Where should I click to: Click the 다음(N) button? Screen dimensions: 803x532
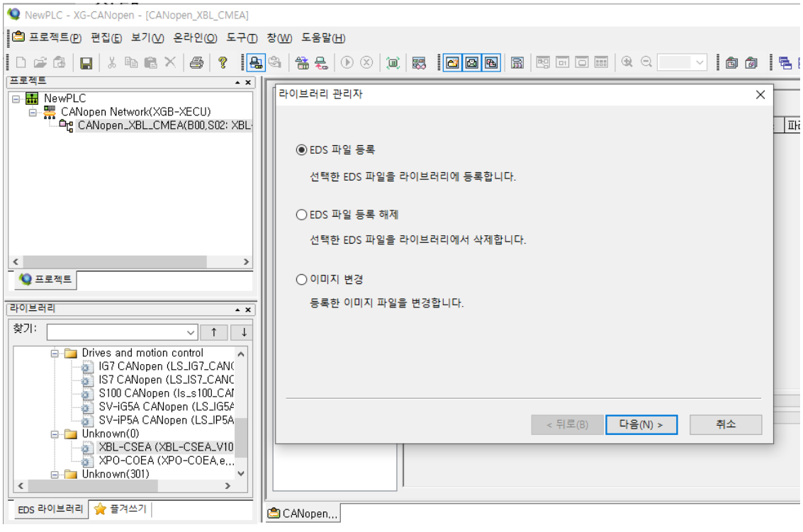pos(640,424)
